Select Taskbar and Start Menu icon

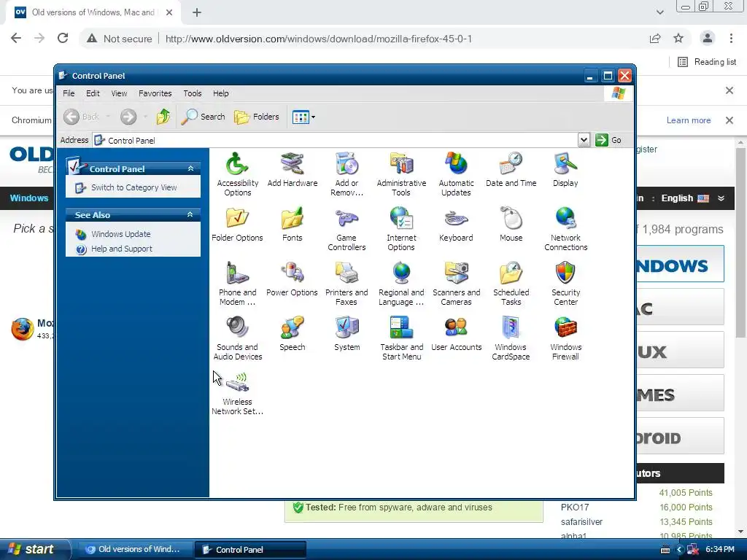401,338
